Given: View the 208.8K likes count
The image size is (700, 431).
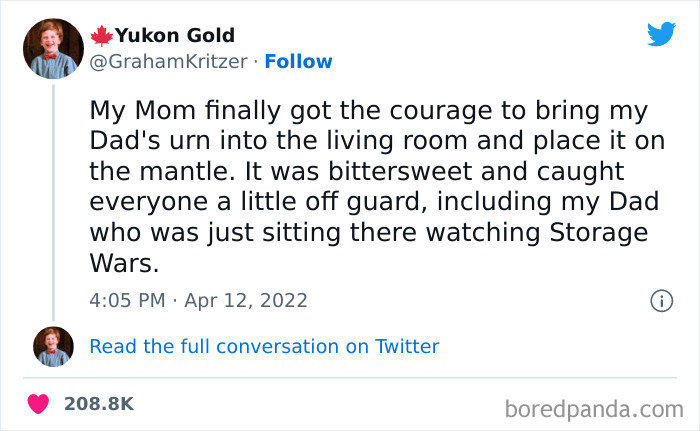Looking at the screenshot, I should pyautogui.click(x=99, y=404).
